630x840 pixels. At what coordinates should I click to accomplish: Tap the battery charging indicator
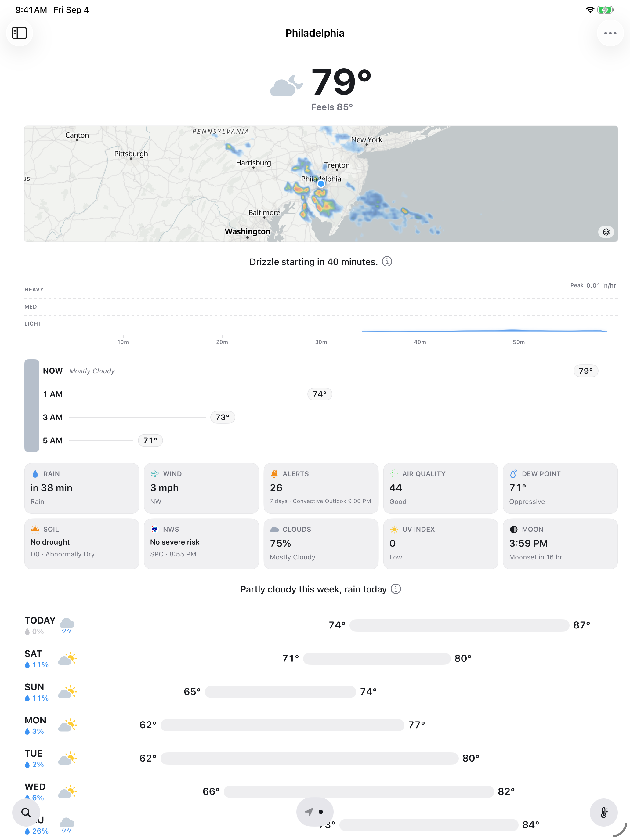point(605,10)
